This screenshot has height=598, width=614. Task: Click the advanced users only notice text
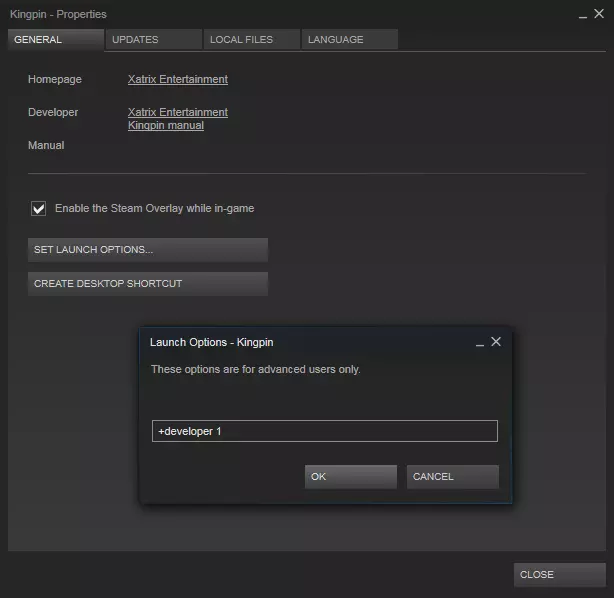pos(256,369)
